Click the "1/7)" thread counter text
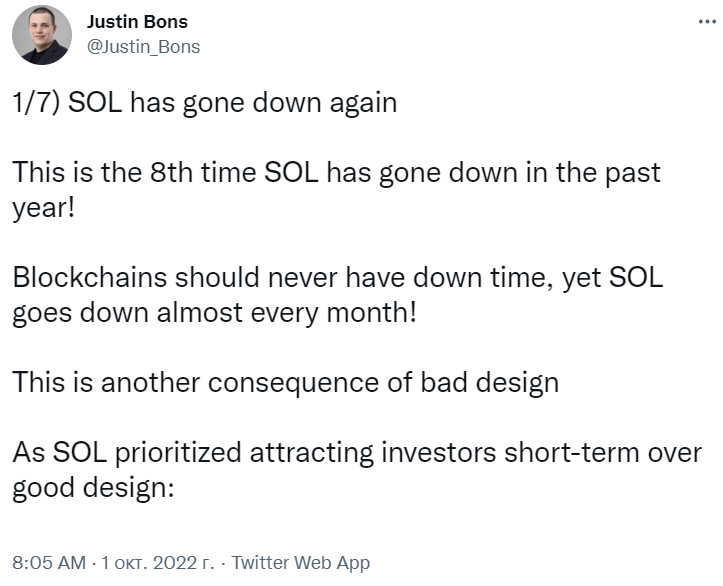The image size is (723, 586). tap(36, 102)
